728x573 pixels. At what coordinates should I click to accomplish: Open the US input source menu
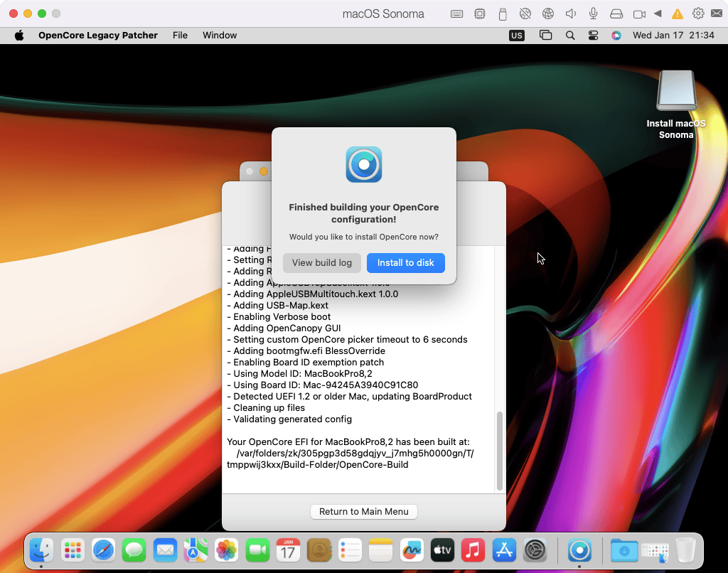517,36
